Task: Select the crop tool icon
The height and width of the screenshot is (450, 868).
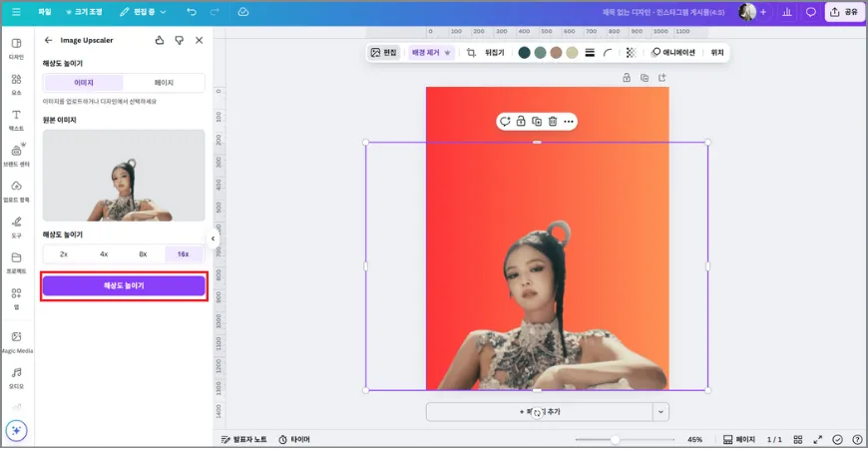Action: 471,53
